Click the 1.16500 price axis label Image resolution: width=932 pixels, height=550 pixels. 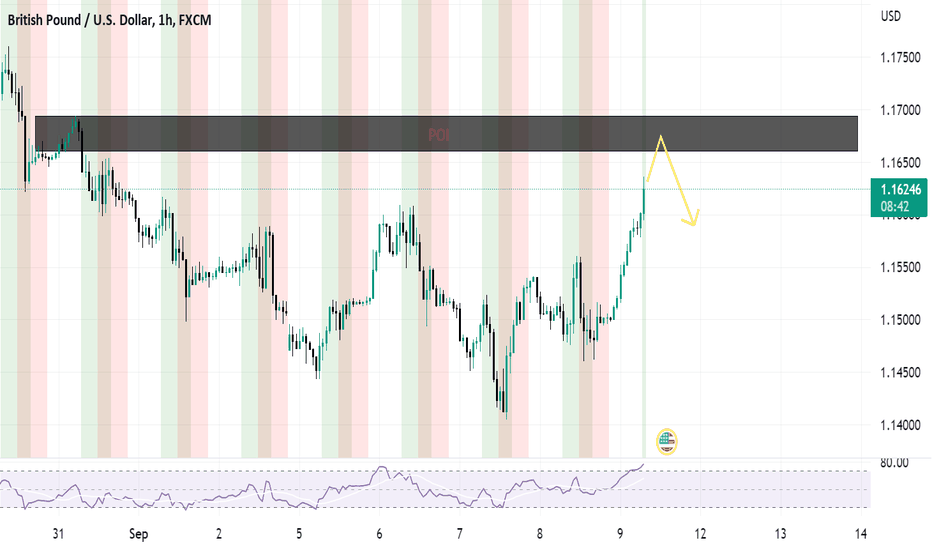(900, 162)
